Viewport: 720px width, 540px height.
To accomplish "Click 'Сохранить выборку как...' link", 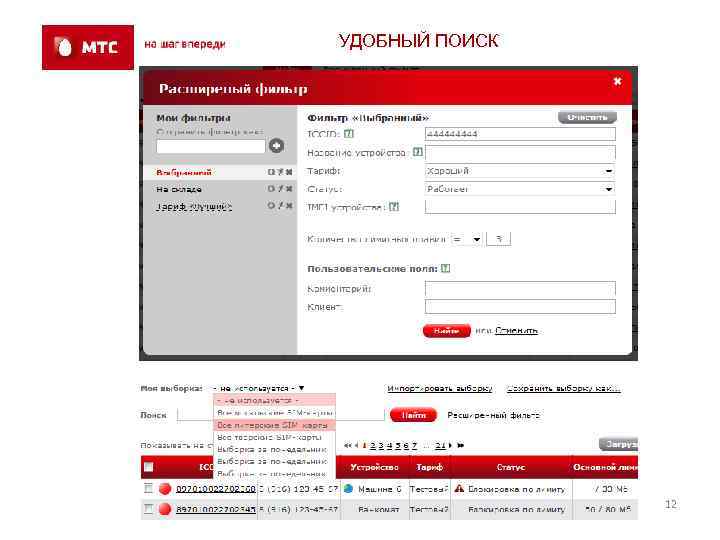I will [x=563, y=388].
